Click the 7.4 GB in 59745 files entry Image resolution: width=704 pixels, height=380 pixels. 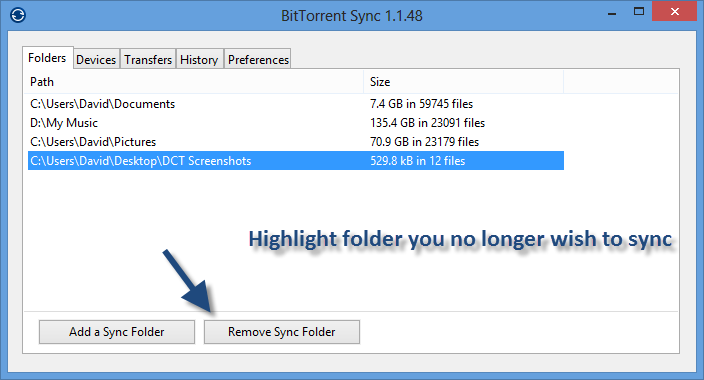pos(422,104)
